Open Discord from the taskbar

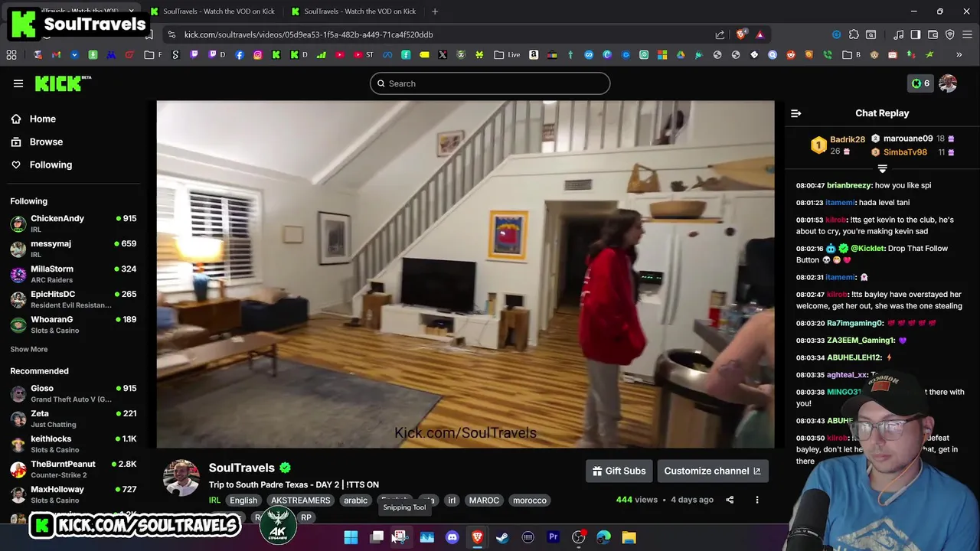(452, 537)
